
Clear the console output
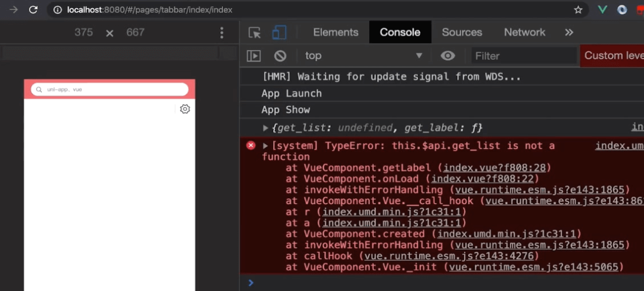click(280, 55)
